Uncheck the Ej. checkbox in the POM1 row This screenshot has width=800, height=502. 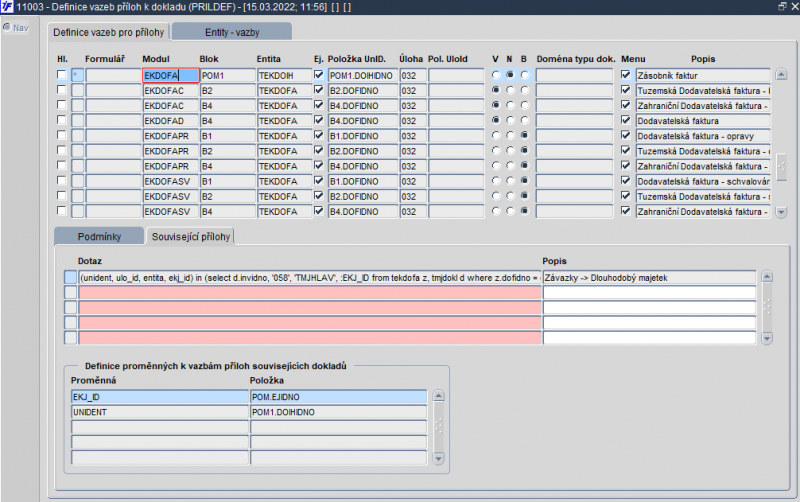tap(318, 75)
